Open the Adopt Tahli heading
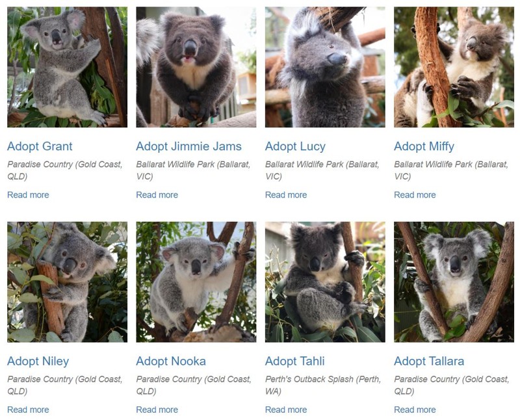The width and height of the screenshot is (520, 420). (x=295, y=361)
